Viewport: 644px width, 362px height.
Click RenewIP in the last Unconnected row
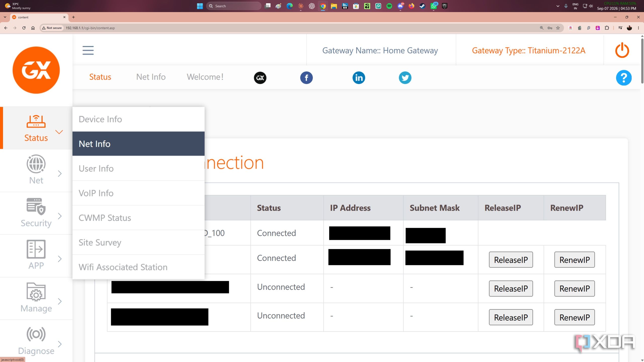coord(574,317)
